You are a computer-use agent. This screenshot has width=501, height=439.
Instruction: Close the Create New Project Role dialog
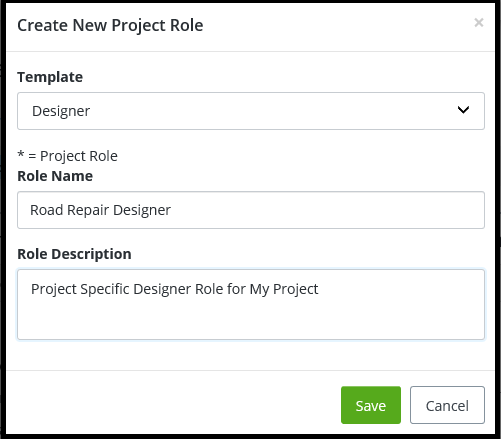click(479, 23)
